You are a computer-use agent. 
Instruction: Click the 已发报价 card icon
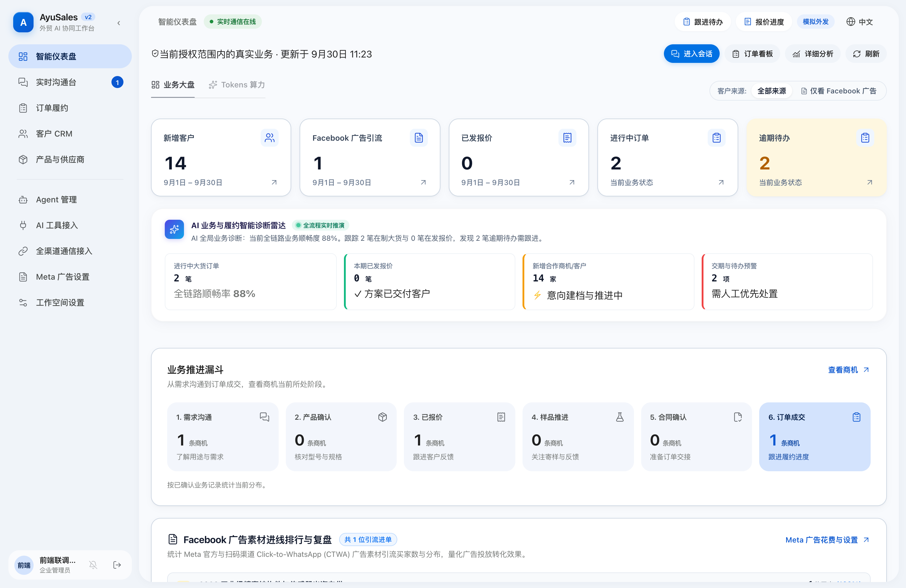(x=567, y=138)
